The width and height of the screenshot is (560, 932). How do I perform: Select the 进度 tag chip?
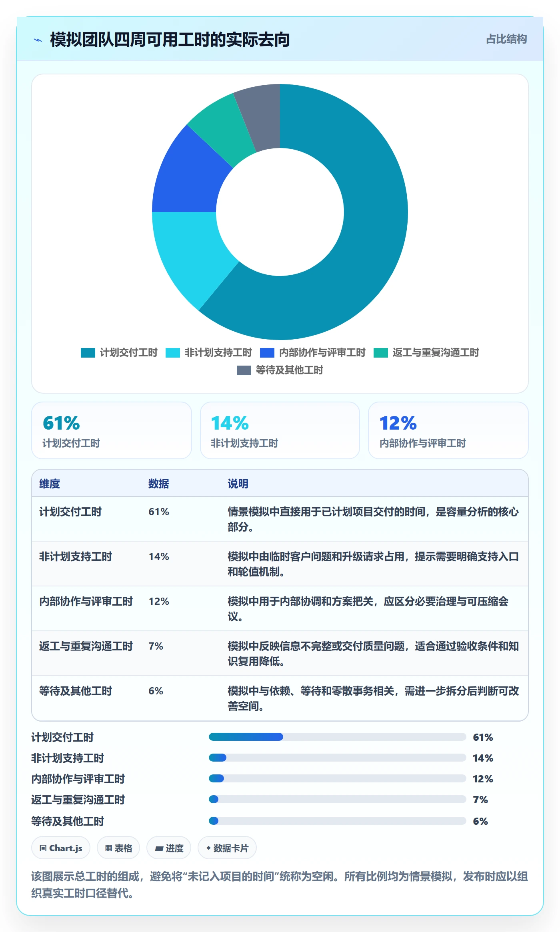(x=169, y=848)
